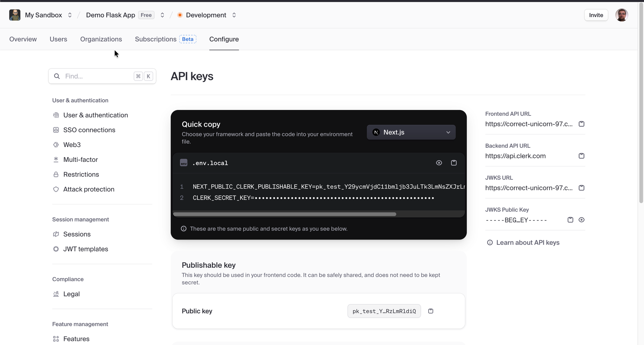The width and height of the screenshot is (644, 345).
Task: Copy the .env.local code snippet
Action: tap(454, 163)
